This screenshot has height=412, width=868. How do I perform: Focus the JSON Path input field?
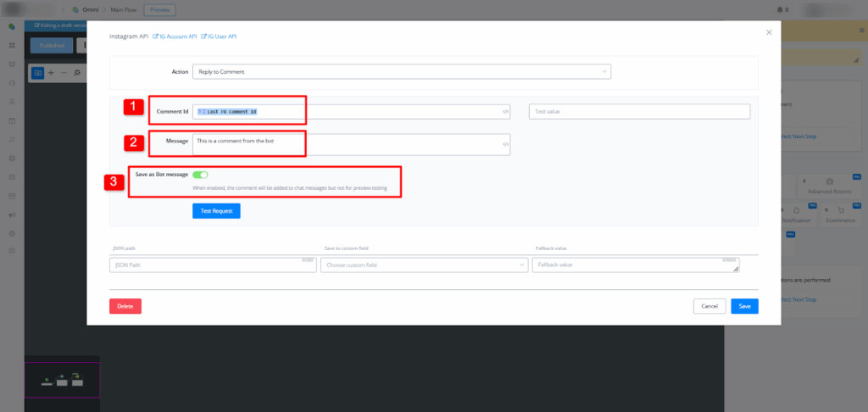(212, 265)
